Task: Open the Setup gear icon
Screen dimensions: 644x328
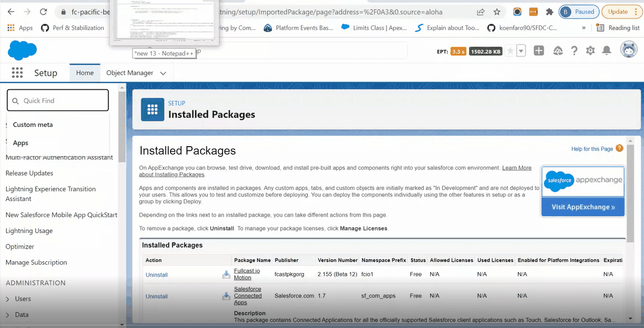Action: click(x=590, y=51)
